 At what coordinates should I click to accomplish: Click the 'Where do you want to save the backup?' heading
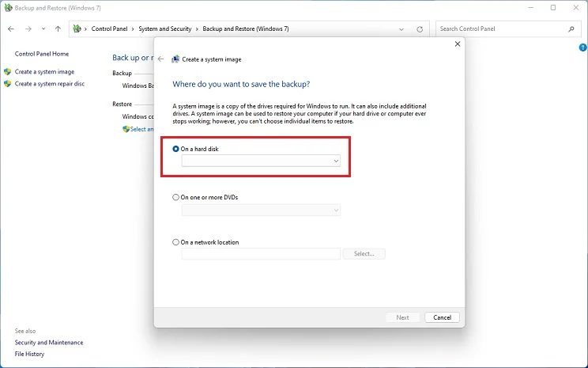coord(241,84)
